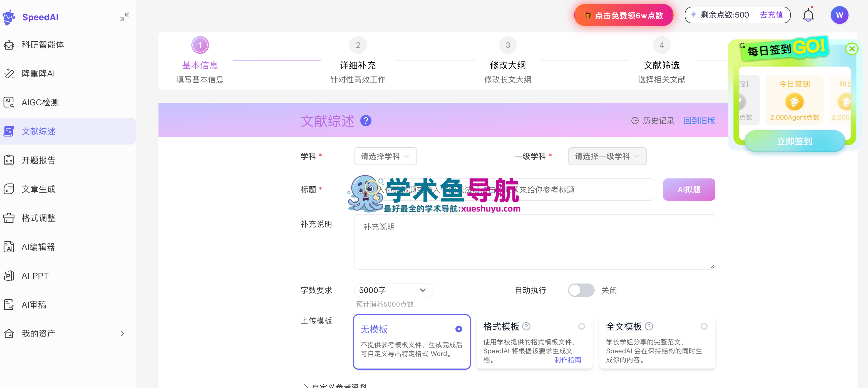Click the clock icon beside 历史记录

[x=635, y=121]
